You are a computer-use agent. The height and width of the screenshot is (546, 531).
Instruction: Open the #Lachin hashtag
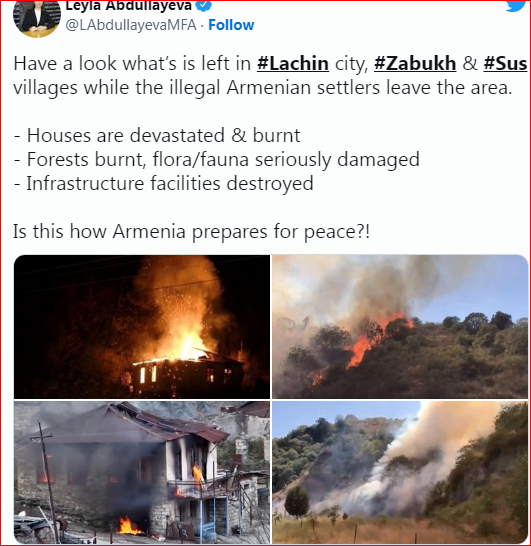click(293, 64)
